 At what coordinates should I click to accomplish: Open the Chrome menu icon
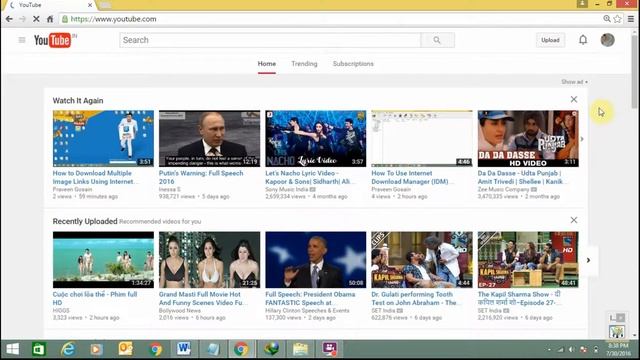click(x=631, y=19)
